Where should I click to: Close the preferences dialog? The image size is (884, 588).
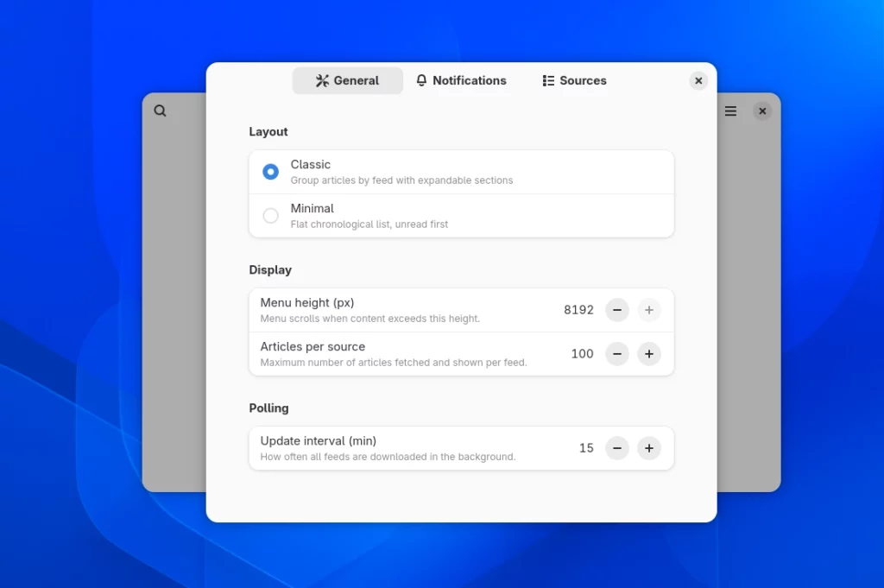[x=698, y=80]
